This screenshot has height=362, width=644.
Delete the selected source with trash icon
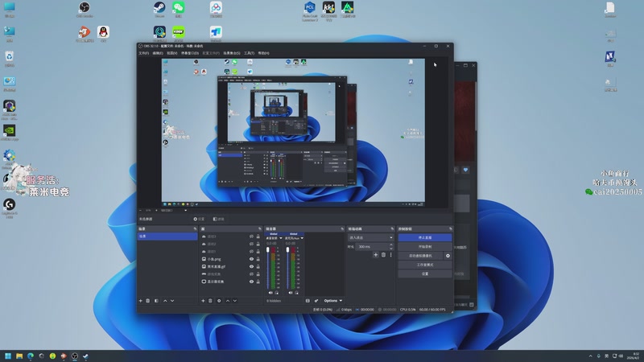[x=210, y=301]
